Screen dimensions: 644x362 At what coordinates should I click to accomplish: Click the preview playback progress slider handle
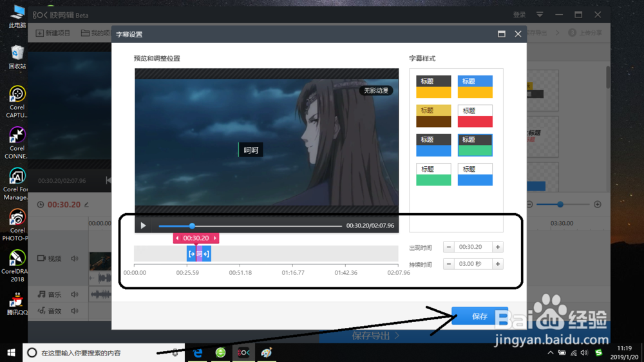192,225
